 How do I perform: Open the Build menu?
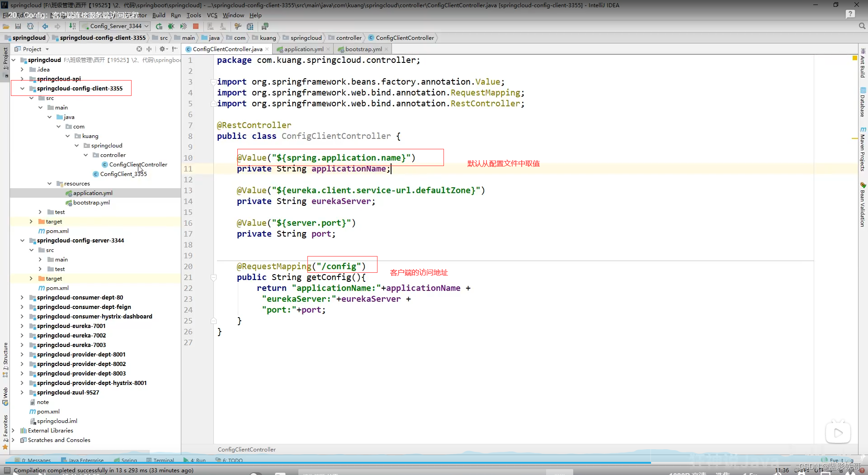[159, 15]
